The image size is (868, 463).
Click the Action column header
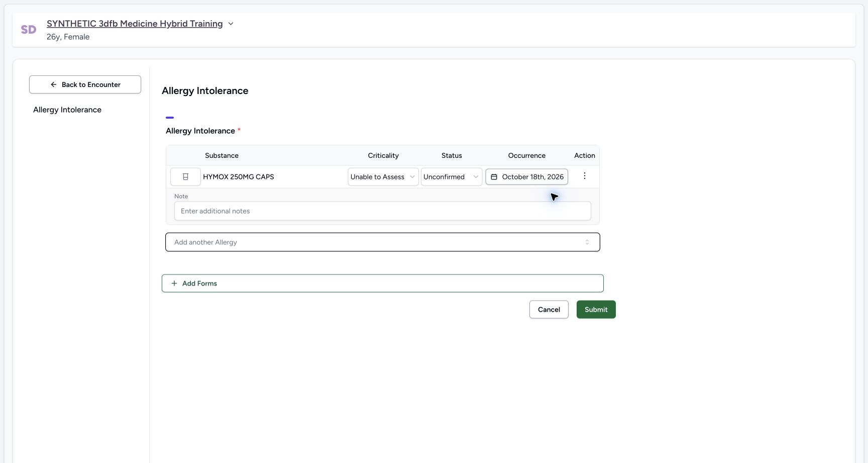tap(585, 155)
